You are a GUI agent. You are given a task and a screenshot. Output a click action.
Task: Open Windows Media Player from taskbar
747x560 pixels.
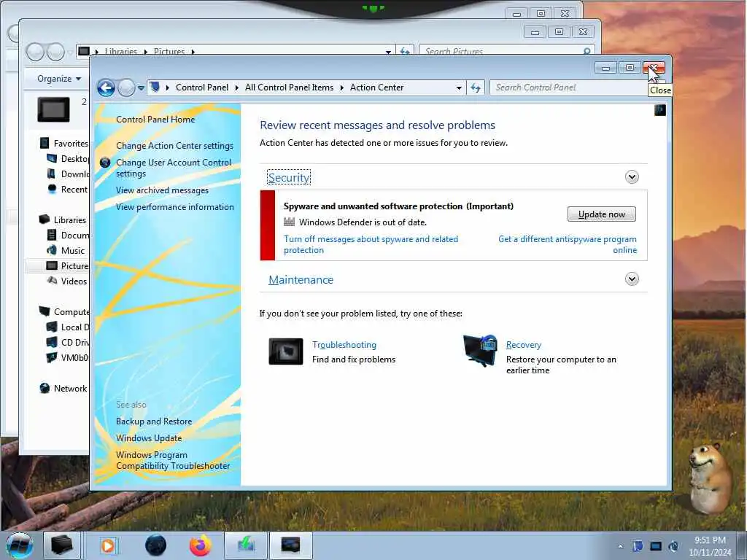click(108, 545)
